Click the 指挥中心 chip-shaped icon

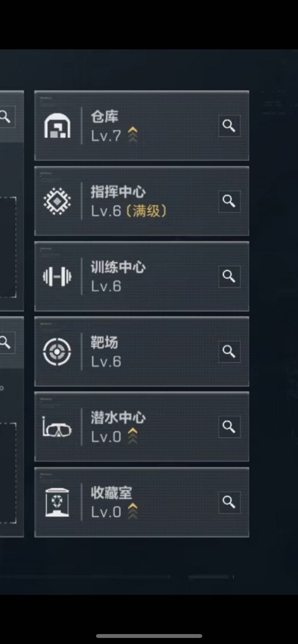57,201
